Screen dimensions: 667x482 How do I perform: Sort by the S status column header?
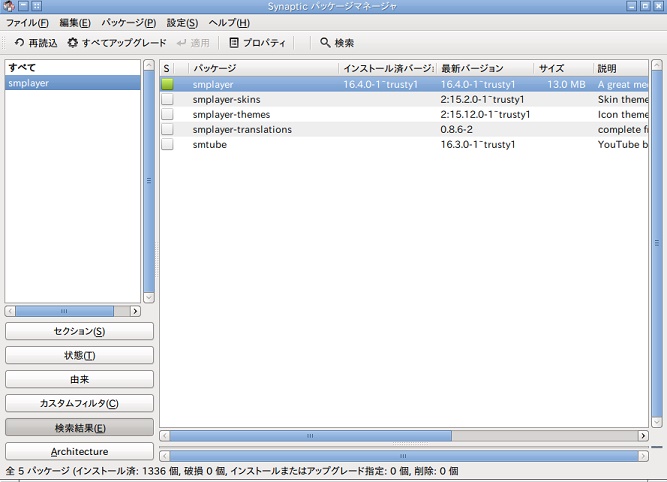click(167, 68)
